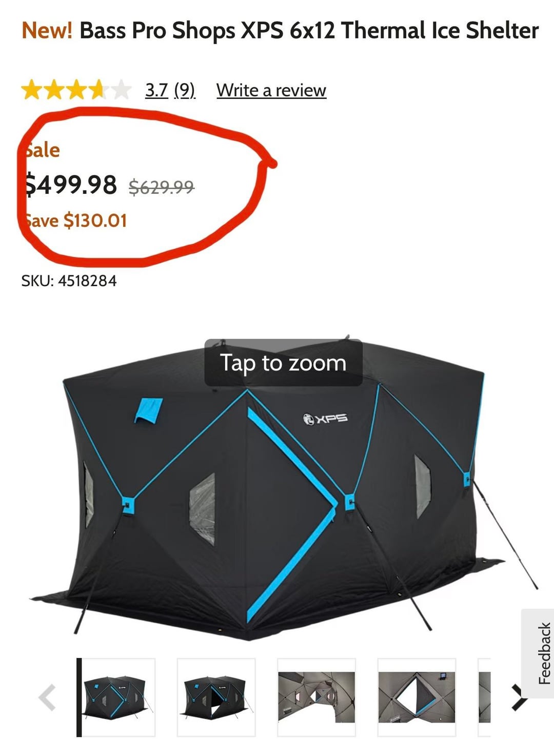Advance carousel with the right arrow
554x756 pixels.
click(x=518, y=698)
